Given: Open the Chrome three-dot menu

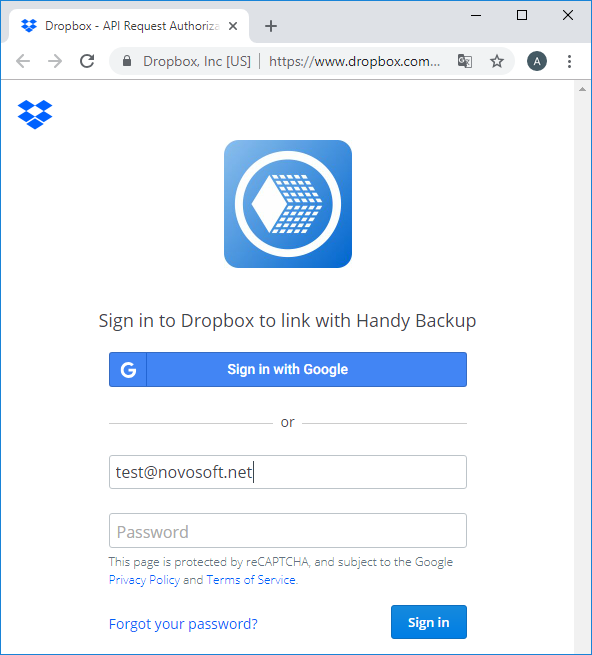Looking at the screenshot, I should pos(569,61).
